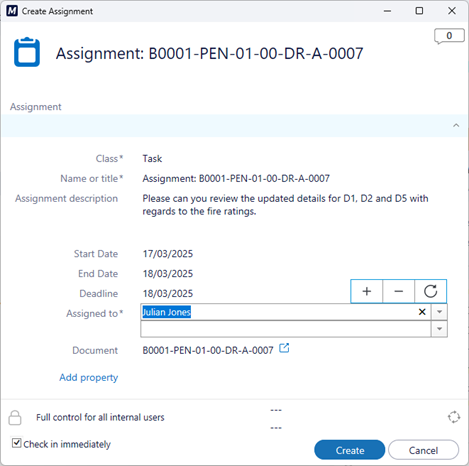
Task: Click the workflow state circle icon
Action: coord(454,417)
